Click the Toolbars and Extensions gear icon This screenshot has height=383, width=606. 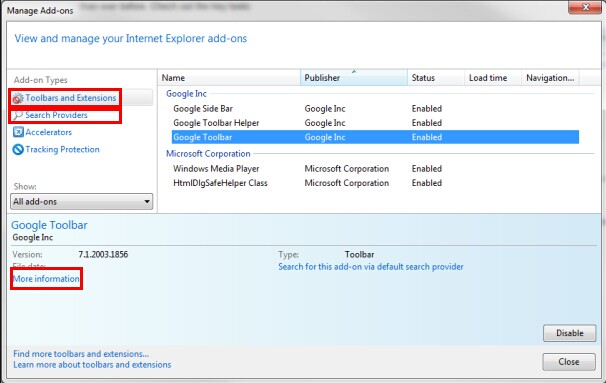17,98
